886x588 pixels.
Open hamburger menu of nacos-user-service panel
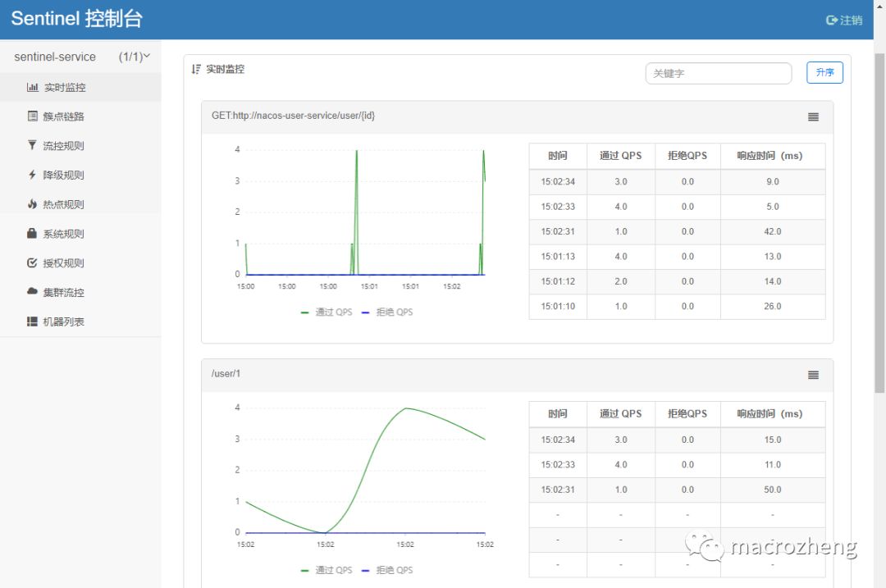coord(813,117)
